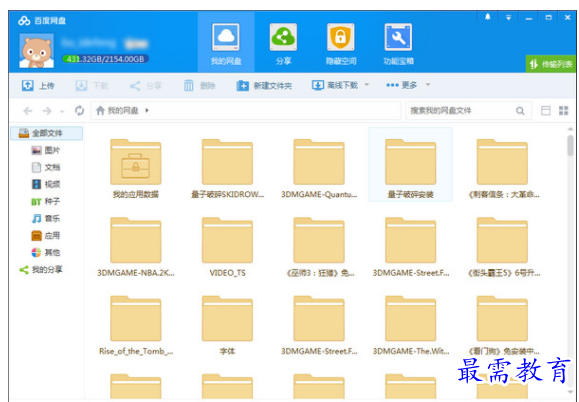
Task: Filter by 应用 in sidebar
Action: click(46, 236)
